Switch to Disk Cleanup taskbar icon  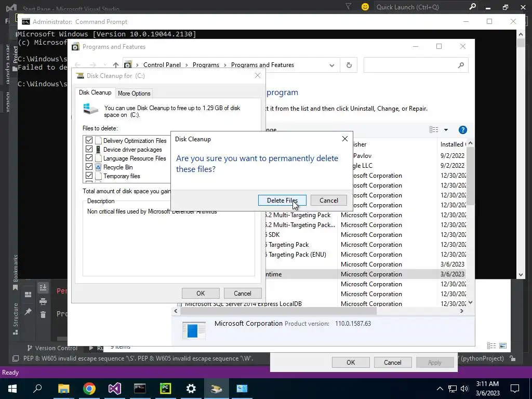216,389
